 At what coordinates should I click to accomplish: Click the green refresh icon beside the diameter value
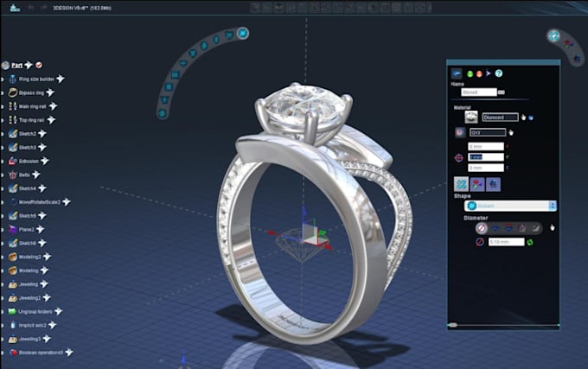[x=530, y=242]
